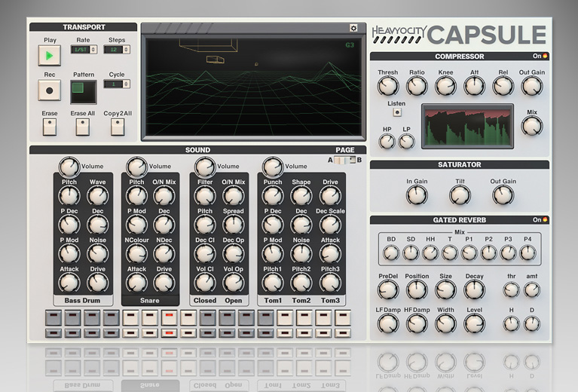The image size is (578, 392).
Task: Select the Open hi-hat tab
Action: pyautogui.click(x=234, y=301)
